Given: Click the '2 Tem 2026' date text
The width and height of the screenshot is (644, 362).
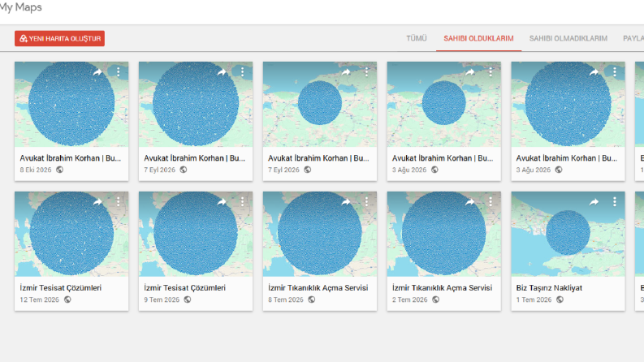Looking at the screenshot, I should point(410,300).
